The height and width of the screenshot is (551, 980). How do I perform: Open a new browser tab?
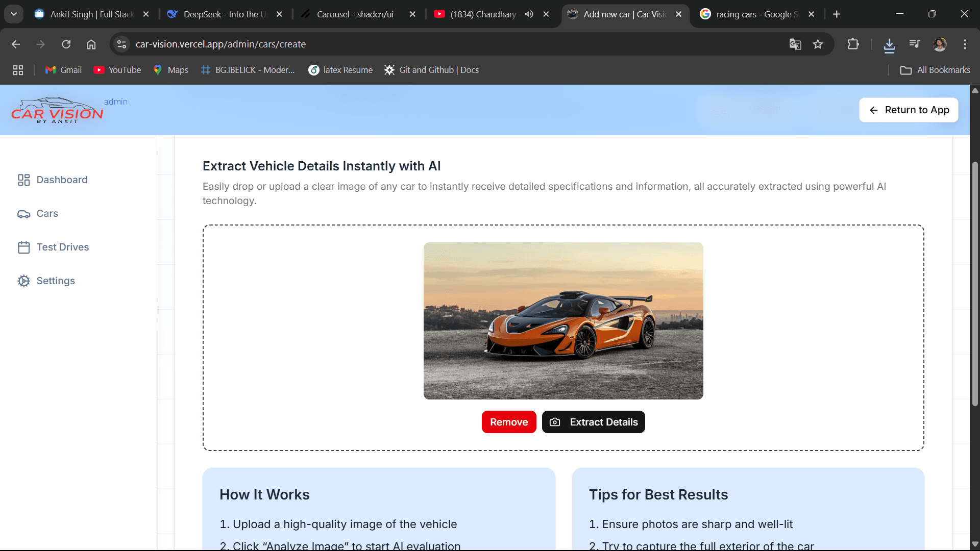[x=837, y=14]
